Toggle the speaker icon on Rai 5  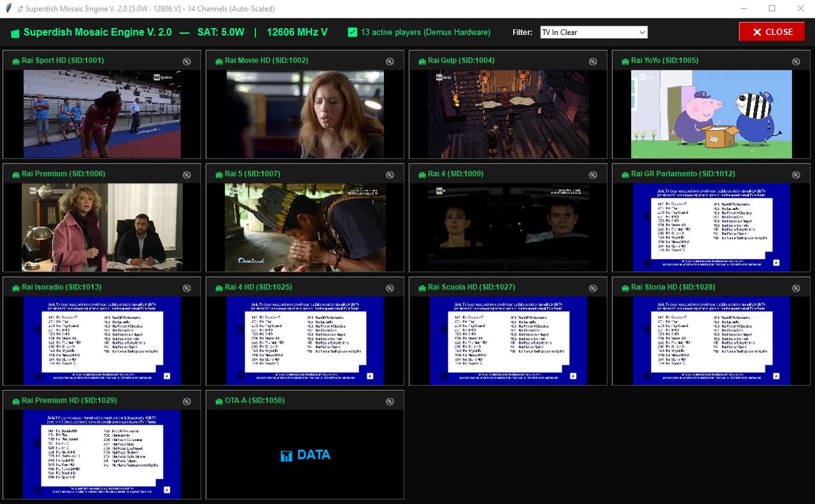pyautogui.click(x=390, y=175)
